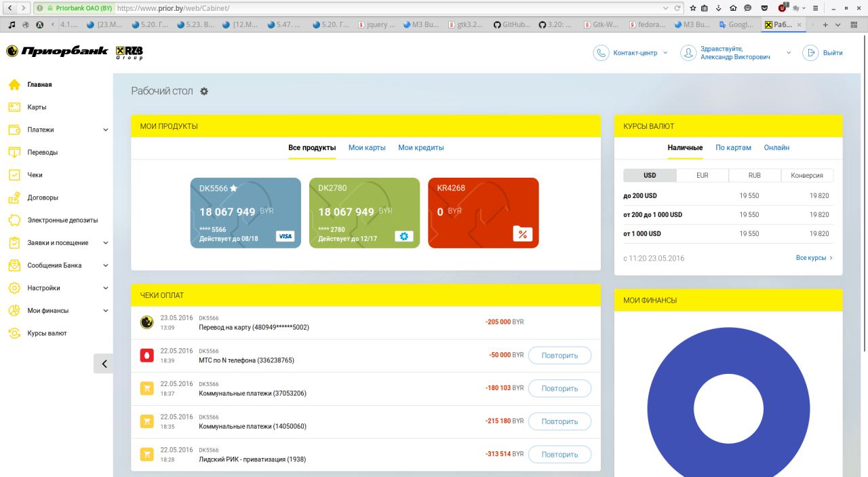Click the gear icon on DK2780 card
This screenshot has width=868, height=477.
[404, 236]
